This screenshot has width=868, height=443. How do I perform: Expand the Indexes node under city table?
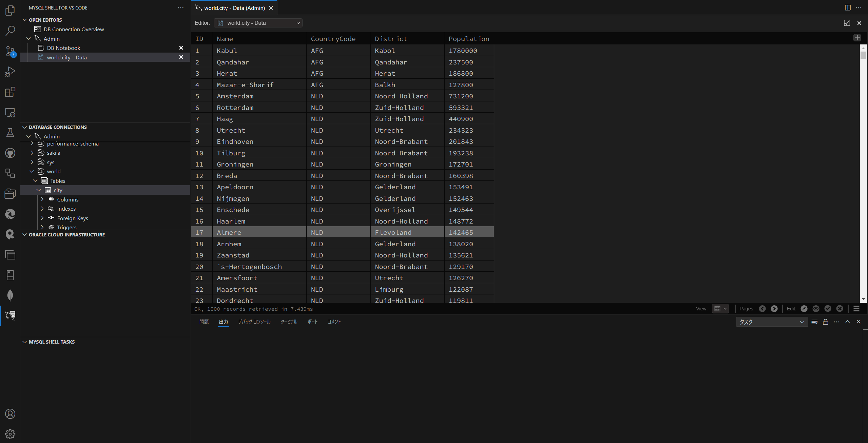(42, 209)
